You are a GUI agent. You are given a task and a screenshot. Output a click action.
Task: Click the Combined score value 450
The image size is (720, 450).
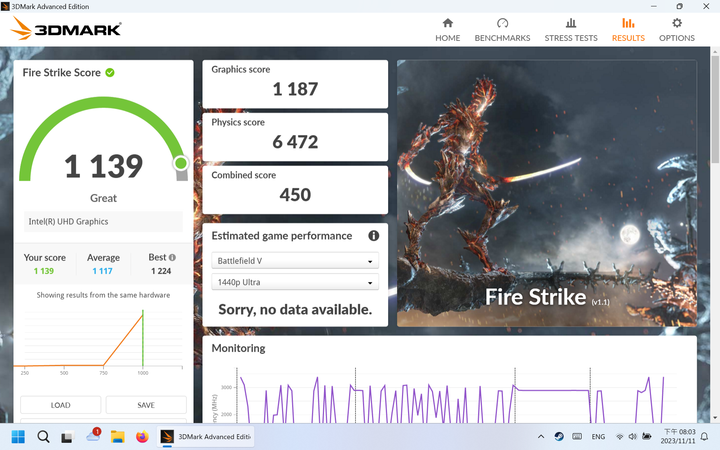(x=295, y=195)
